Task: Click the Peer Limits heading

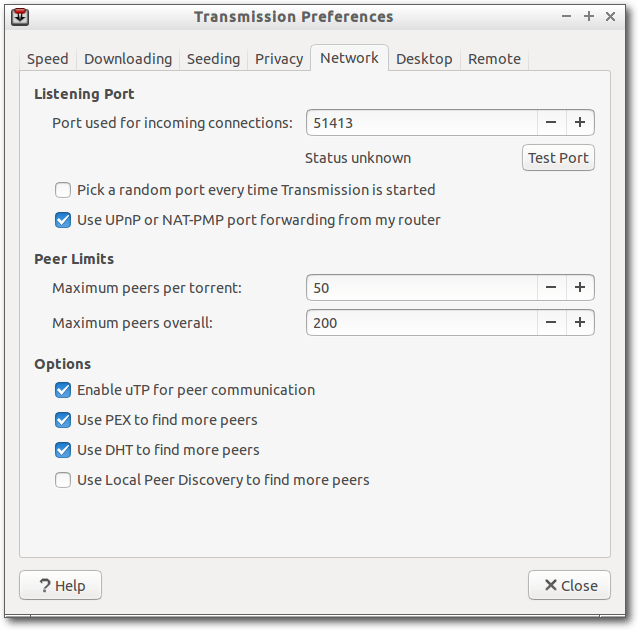Action: (74, 259)
